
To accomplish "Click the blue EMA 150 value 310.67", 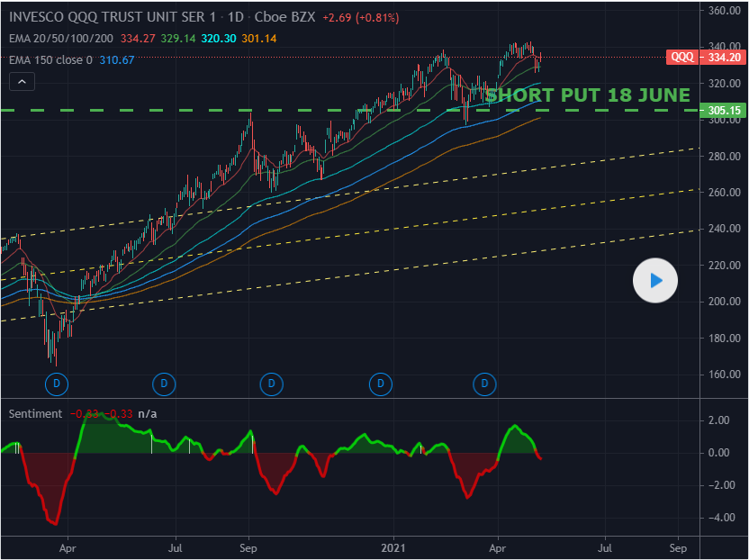I will pyautogui.click(x=117, y=60).
